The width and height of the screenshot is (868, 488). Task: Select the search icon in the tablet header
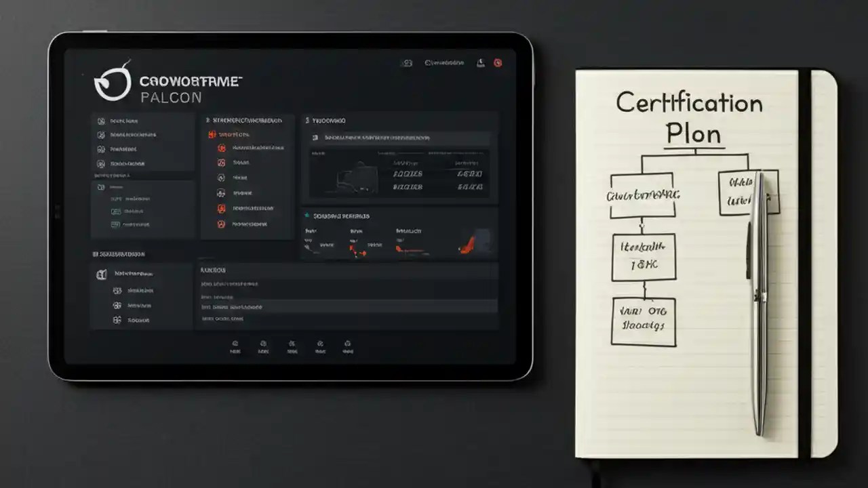(408, 63)
